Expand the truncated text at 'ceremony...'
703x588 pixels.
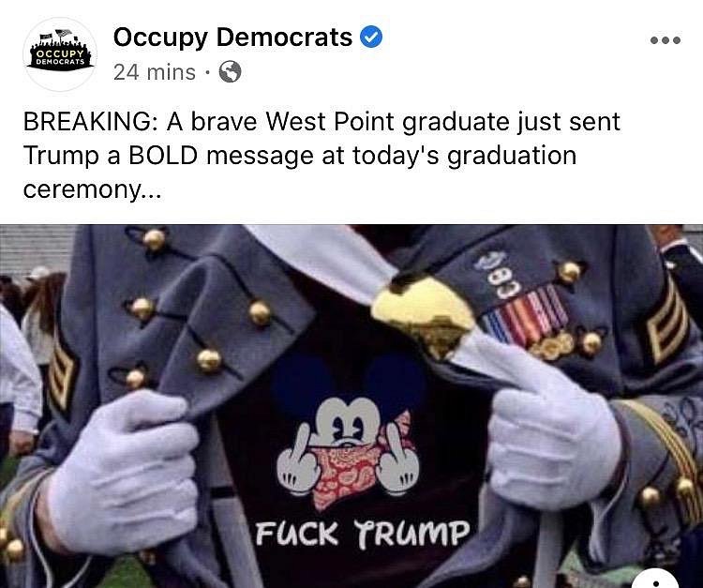coord(92,189)
